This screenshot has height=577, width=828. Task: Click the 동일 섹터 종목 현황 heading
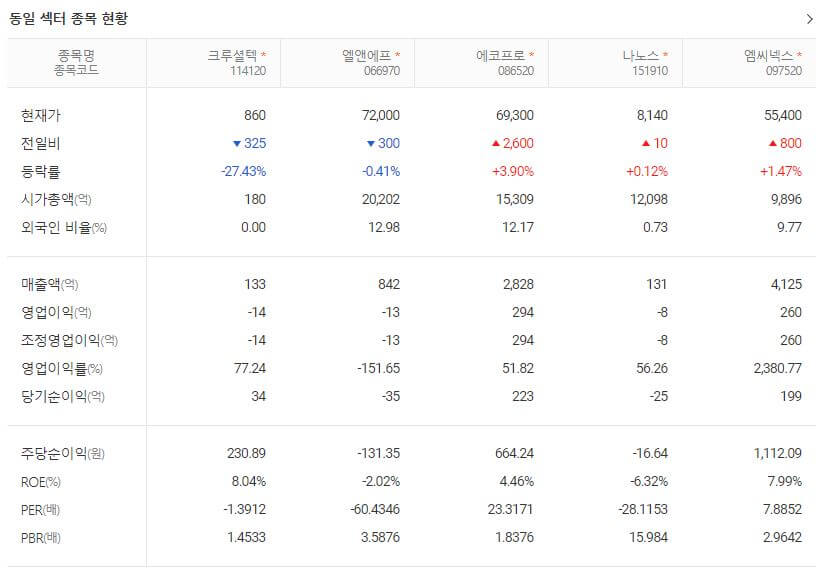click(69, 18)
